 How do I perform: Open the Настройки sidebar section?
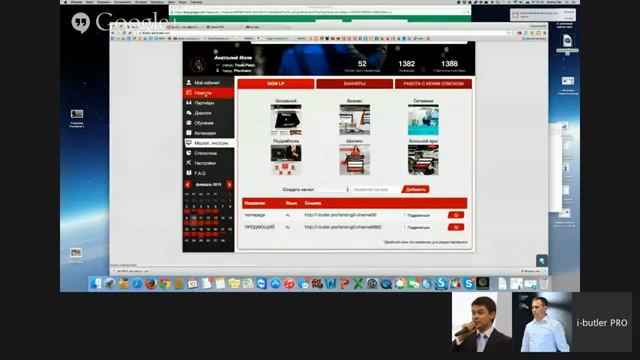pyautogui.click(x=208, y=163)
